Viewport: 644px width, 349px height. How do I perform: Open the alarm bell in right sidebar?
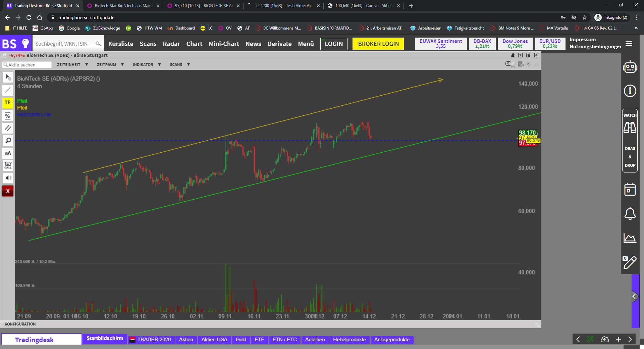(630, 214)
